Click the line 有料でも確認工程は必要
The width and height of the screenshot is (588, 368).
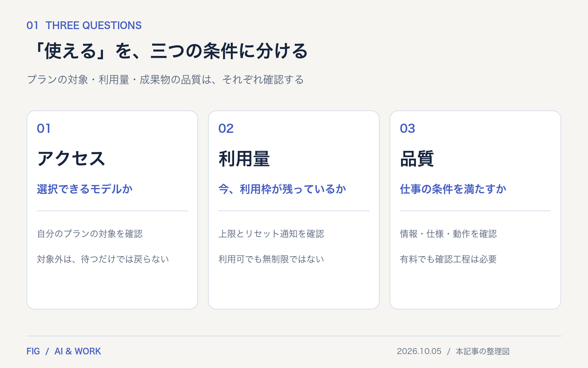[448, 259]
